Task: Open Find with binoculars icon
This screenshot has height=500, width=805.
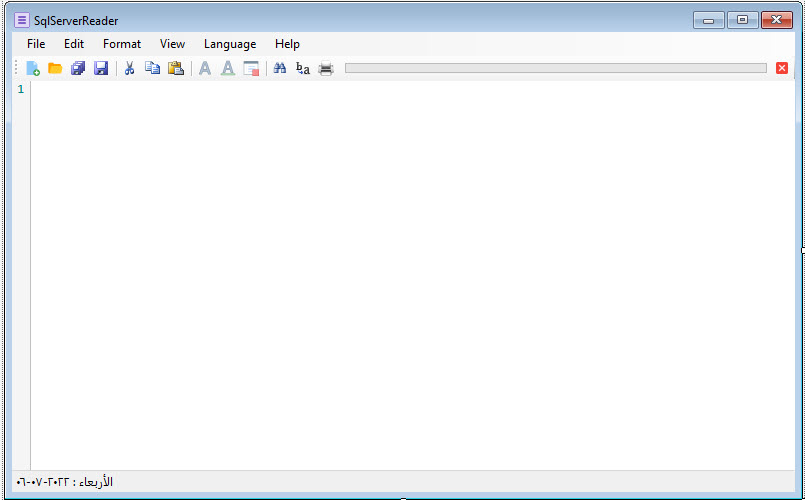Action: pyautogui.click(x=280, y=69)
